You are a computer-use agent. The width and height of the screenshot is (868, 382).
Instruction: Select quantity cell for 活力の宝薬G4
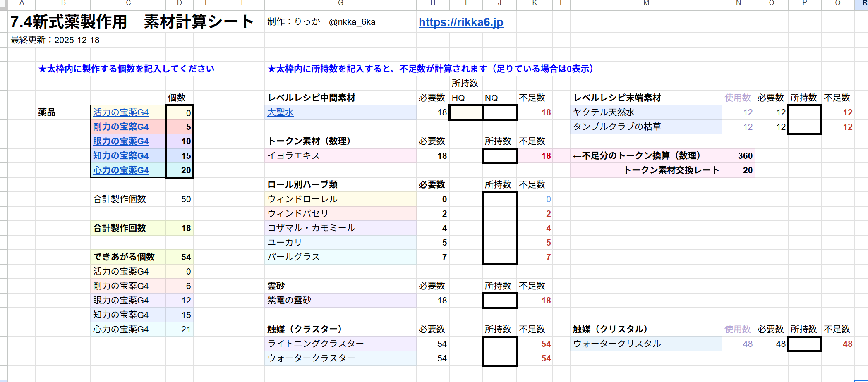click(x=179, y=113)
